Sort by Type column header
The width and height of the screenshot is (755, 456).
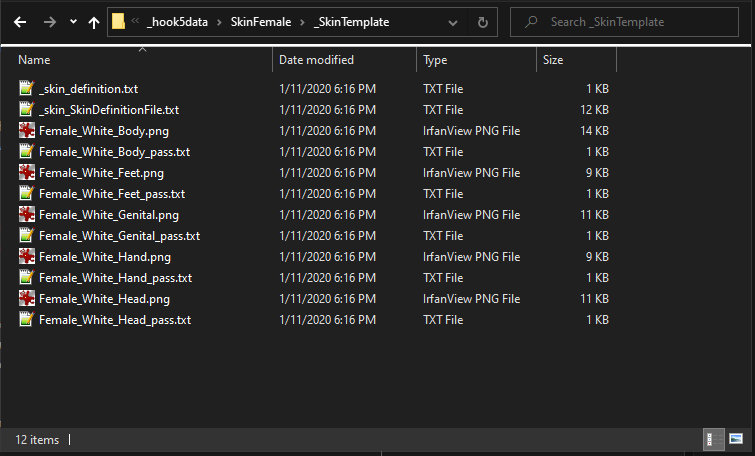click(435, 60)
